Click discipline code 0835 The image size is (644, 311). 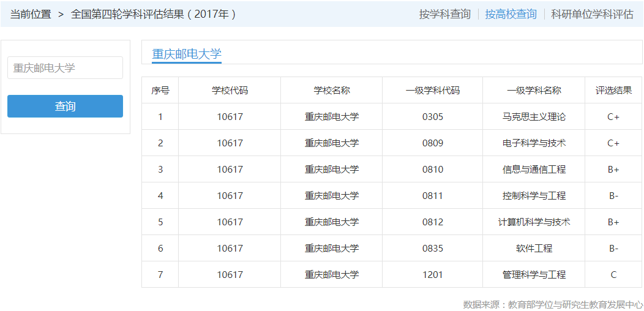(x=432, y=248)
